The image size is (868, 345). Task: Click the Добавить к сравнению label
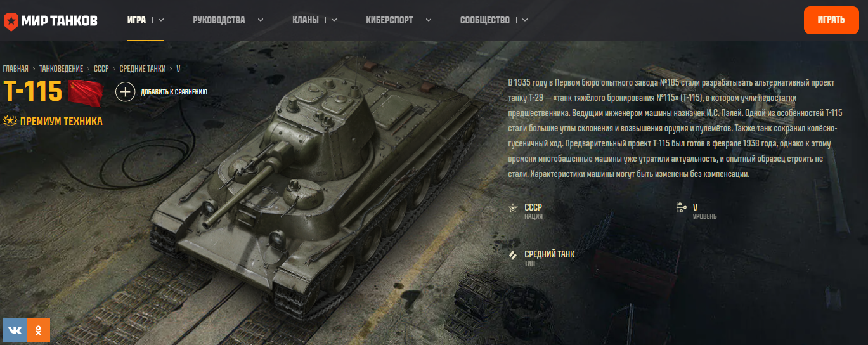pyautogui.click(x=174, y=92)
